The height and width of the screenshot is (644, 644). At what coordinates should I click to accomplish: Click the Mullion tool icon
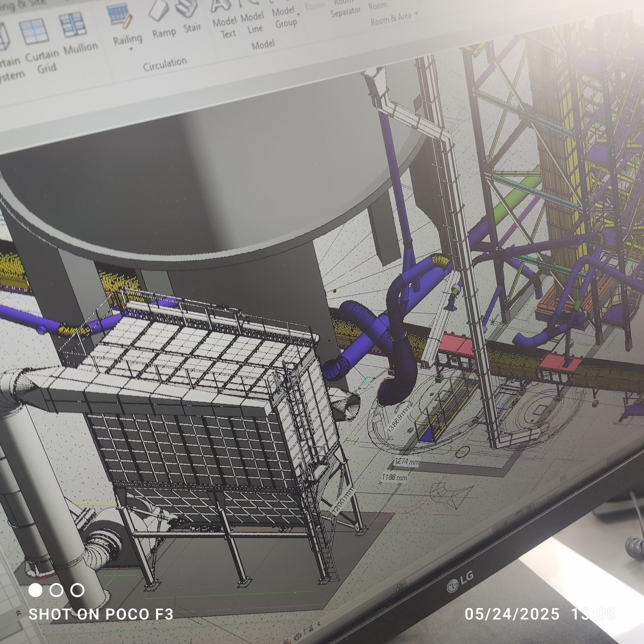(73, 25)
